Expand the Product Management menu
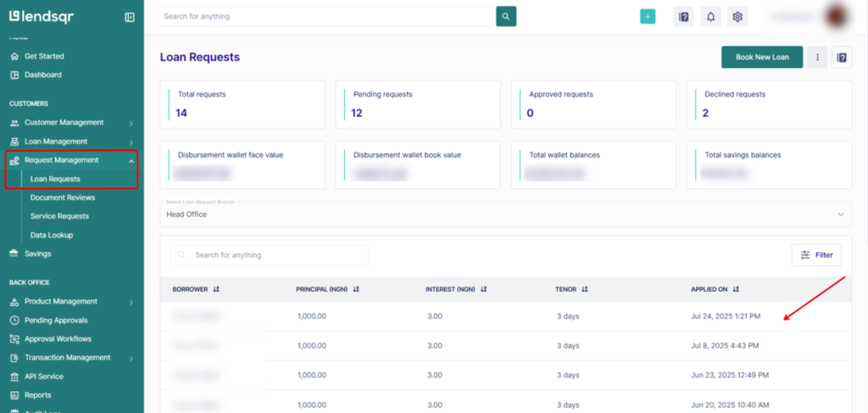Viewport: 868px width, 413px height. pyautogui.click(x=131, y=302)
